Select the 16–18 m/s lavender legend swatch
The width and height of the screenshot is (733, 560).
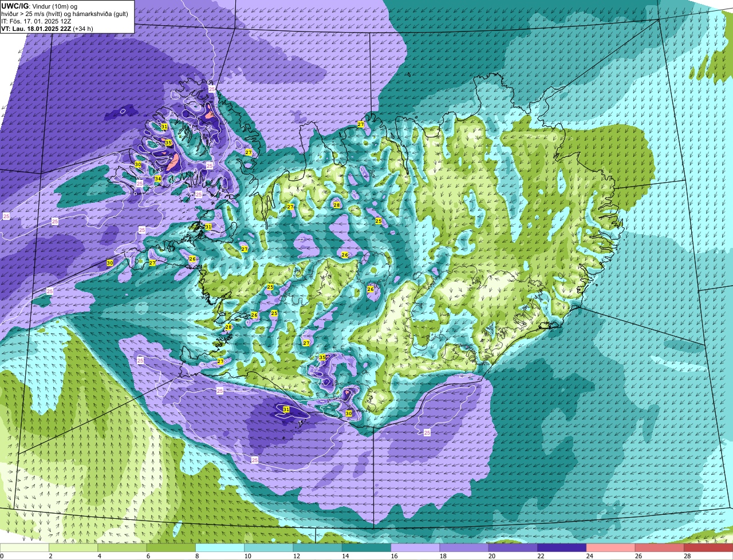416,547
